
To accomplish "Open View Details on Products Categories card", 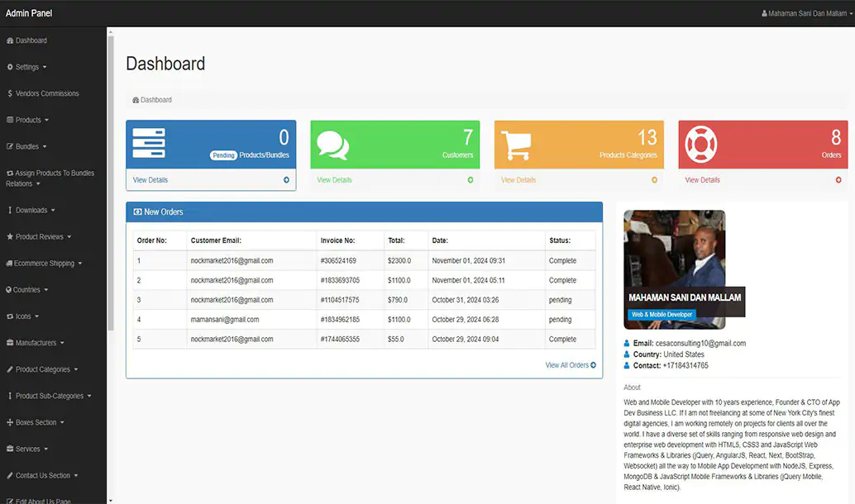I will click(518, 180).
